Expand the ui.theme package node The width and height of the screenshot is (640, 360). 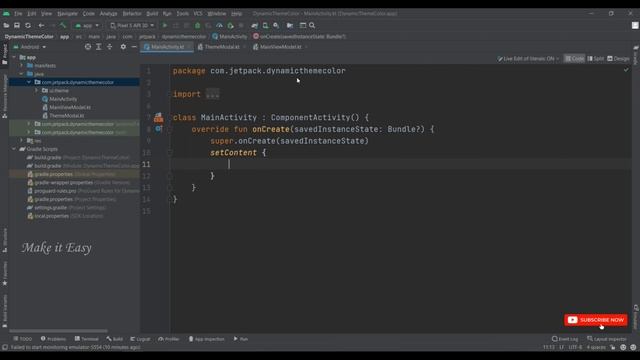(36, 91)
